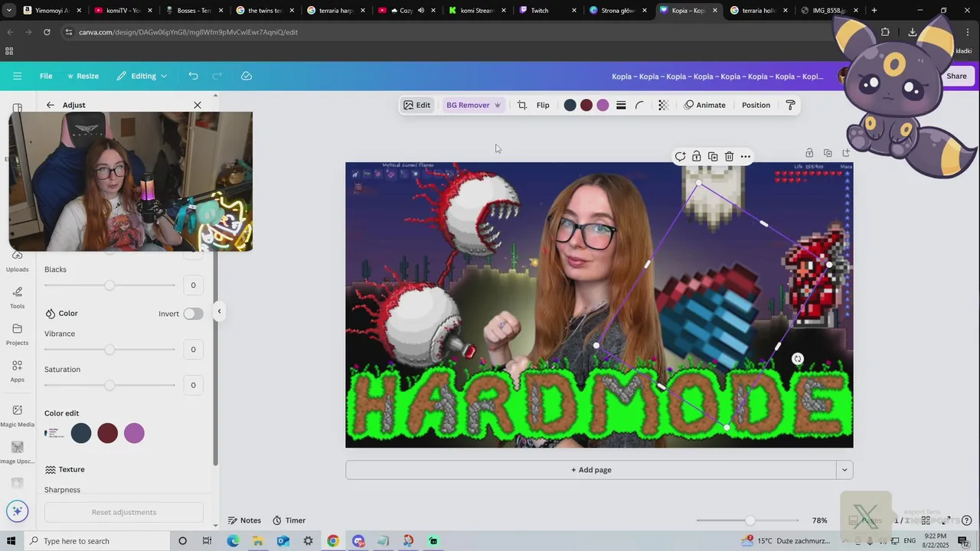The width and height of the screenshot is (980, 551).
Task: Lock the selected element
Action: (696, 156)
